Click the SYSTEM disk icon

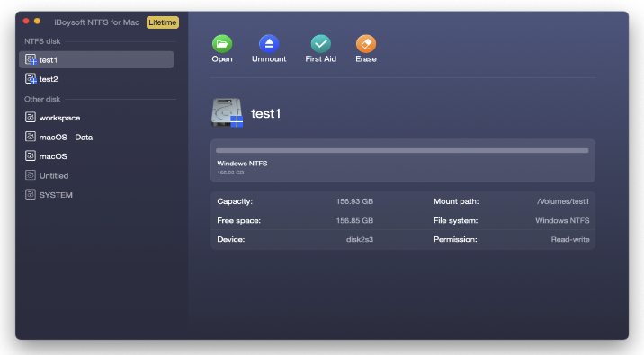tap(31, 194)
